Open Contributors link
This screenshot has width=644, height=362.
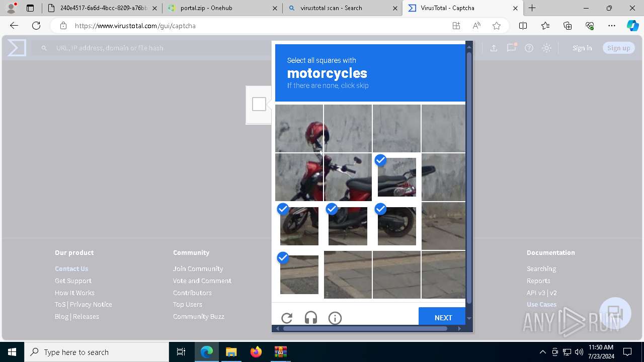pyautogui.click(x=192, y=293)
